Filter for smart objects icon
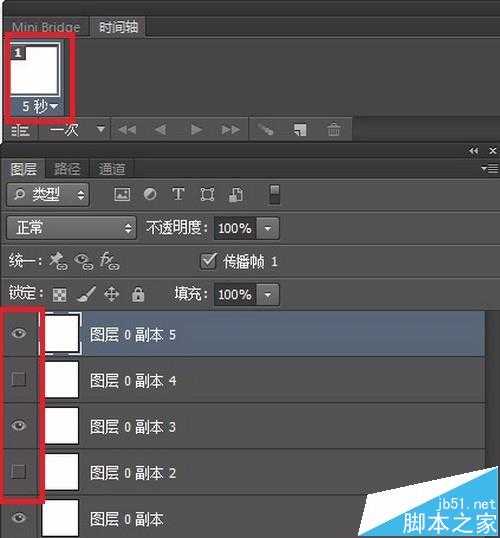500x538 pixels. click(x=236, y=194)
